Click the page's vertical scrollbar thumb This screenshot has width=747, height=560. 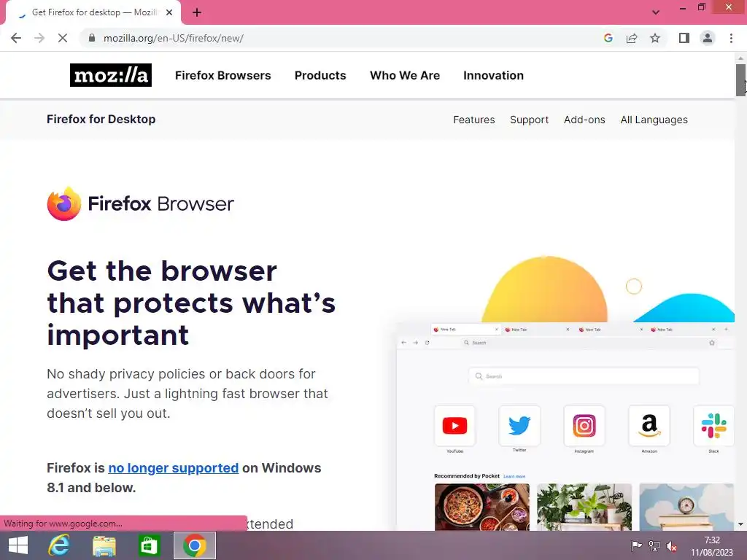coord(740,80)
